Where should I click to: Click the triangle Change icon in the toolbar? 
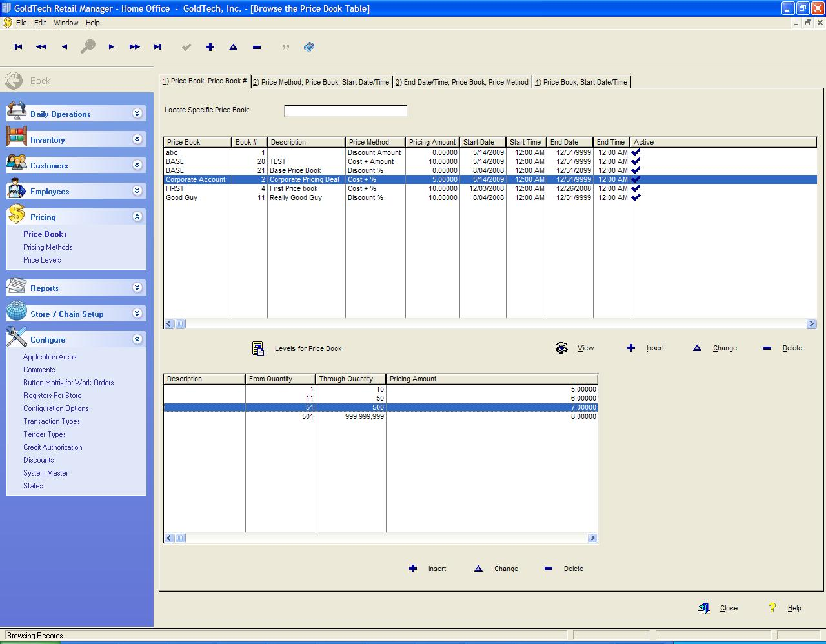pos(233,46)
